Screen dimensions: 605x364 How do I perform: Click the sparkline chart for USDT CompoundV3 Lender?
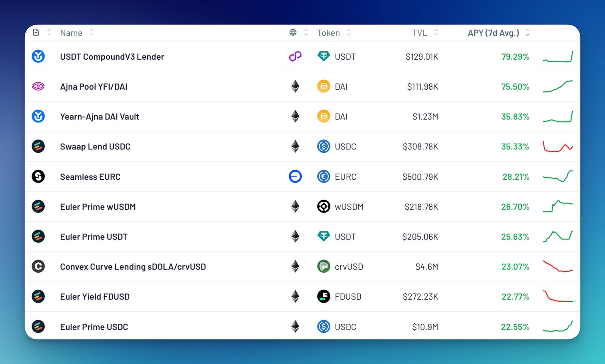[558, 57]
